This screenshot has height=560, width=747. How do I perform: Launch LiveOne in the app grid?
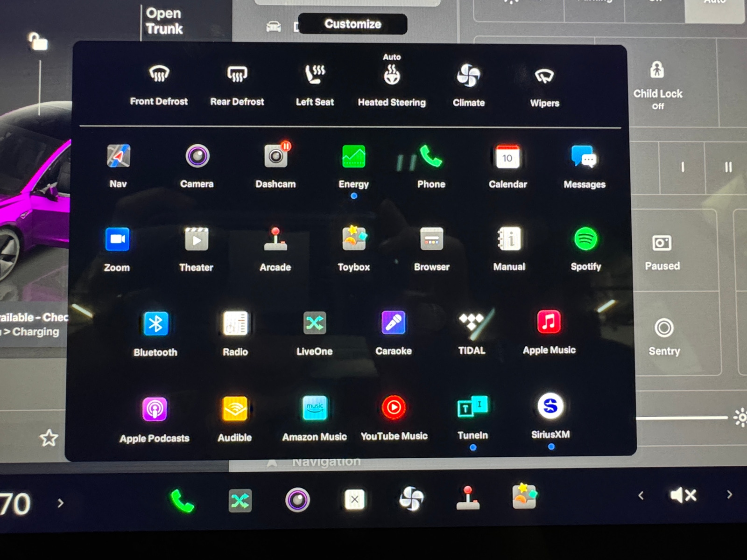tap(315, 323)
